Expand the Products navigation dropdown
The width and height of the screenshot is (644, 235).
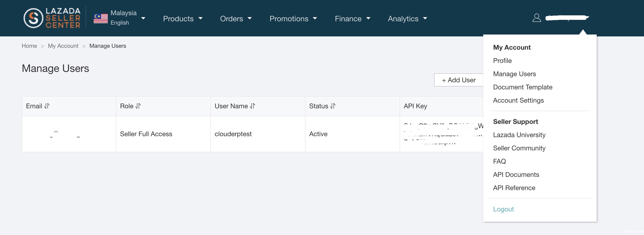[183, 18]
